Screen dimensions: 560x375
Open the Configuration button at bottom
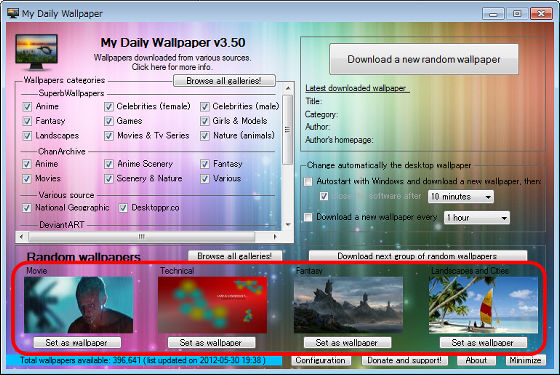[320, 360]
